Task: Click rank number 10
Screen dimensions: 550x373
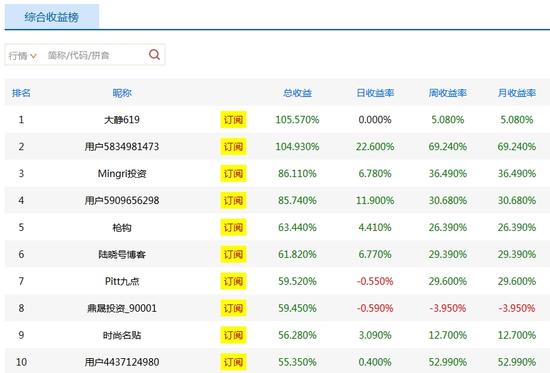Action: pyautogui.click(x=21, y=362)
